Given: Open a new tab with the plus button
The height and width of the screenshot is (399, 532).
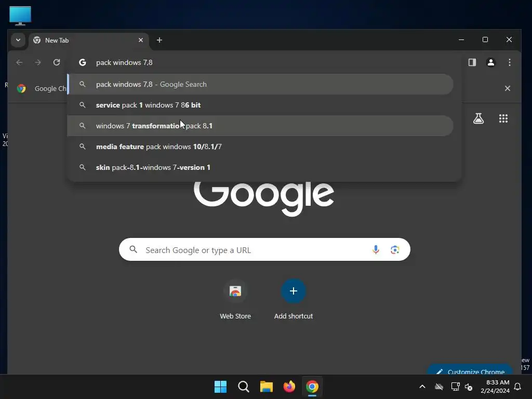Looking at the screenshot, I should [x=159, y=40].
